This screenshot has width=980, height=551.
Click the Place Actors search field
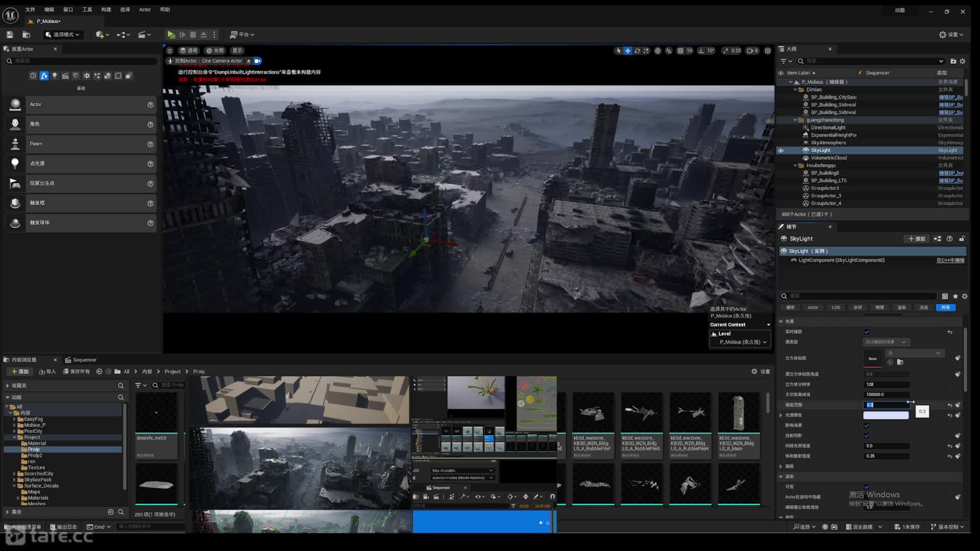click(x=82, y=61)
